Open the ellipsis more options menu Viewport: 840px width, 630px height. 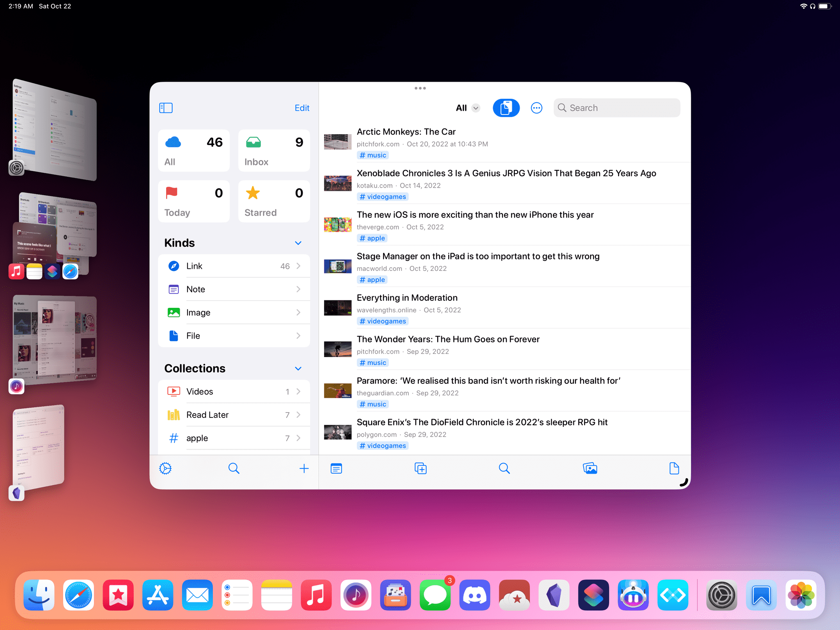pyautogui.click(x=536, y=108)
